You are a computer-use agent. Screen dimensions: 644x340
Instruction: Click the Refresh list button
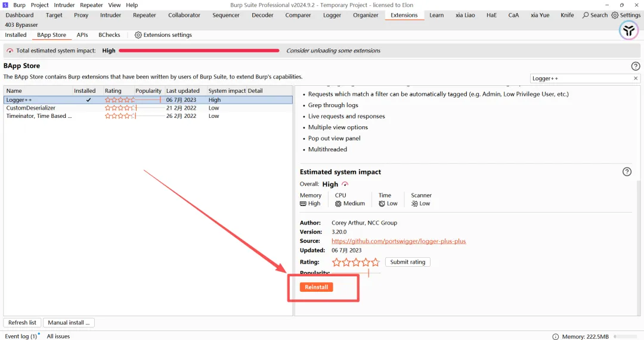coord(22,323)
